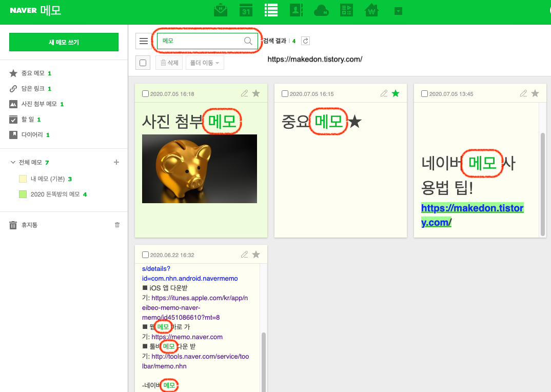Unstar the 2020.07.05 16:15 memo

point(396,93)
